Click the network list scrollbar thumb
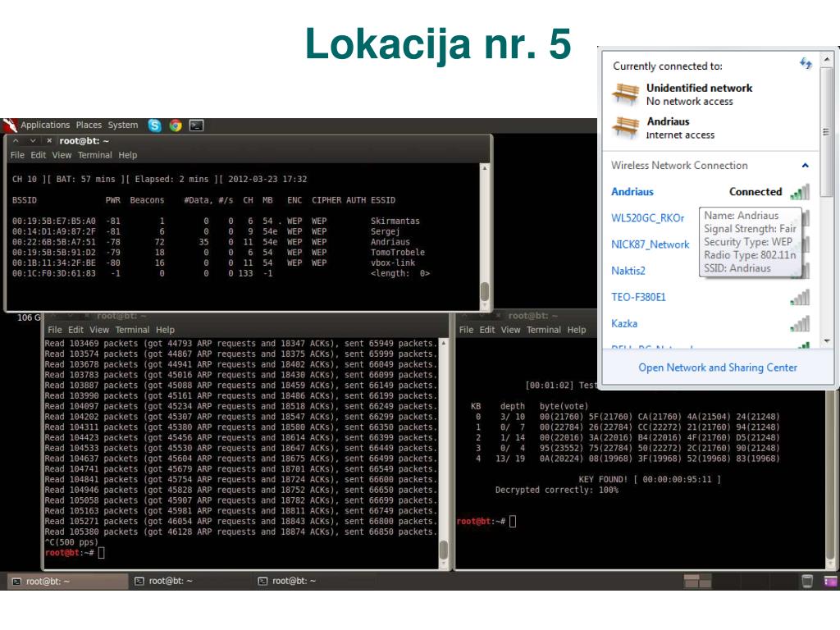This screenshot has height=630, width=840. tap(827, 131)
